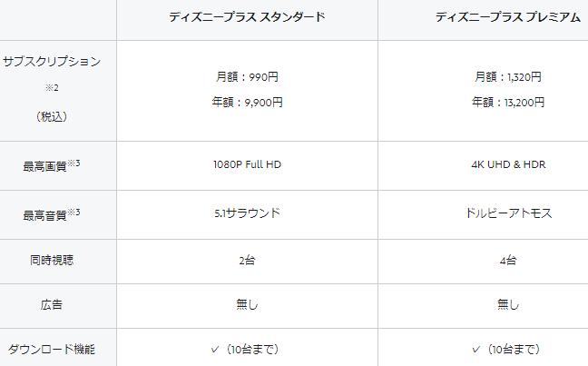Click the 4K UHD & HDR cell
Image resolution: width=588 pixels, height=366 pixels.
(x=508, y=164)
